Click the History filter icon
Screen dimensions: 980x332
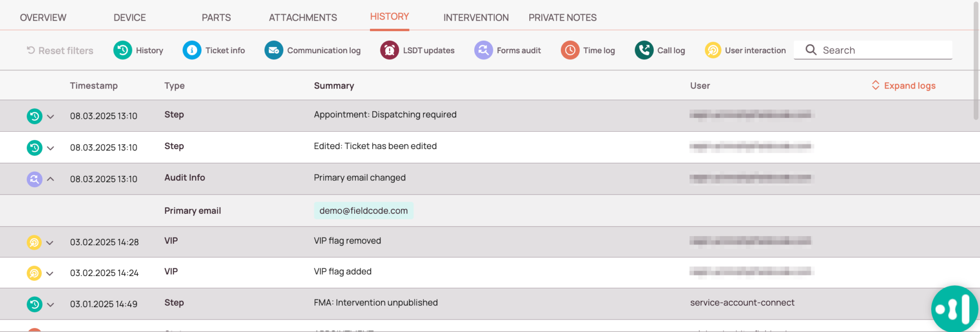122,50
